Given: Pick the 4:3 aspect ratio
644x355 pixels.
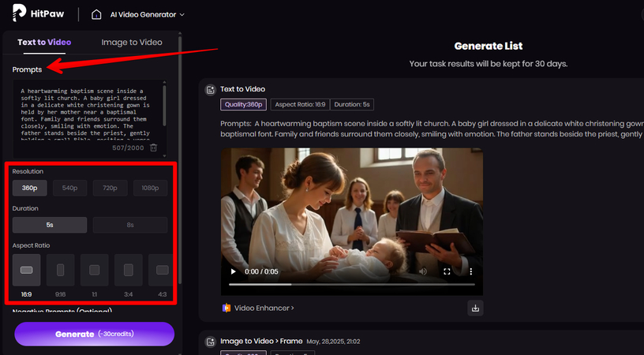Looking at the screenshot, I should 160,270.
